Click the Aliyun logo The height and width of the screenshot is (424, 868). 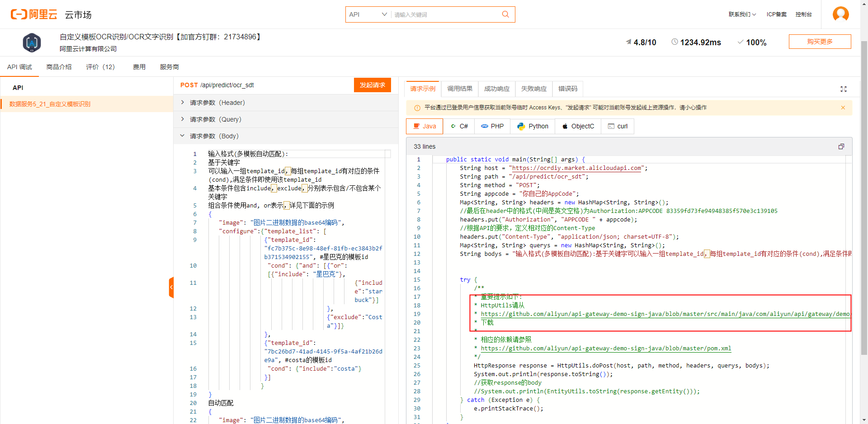point(34,14)
